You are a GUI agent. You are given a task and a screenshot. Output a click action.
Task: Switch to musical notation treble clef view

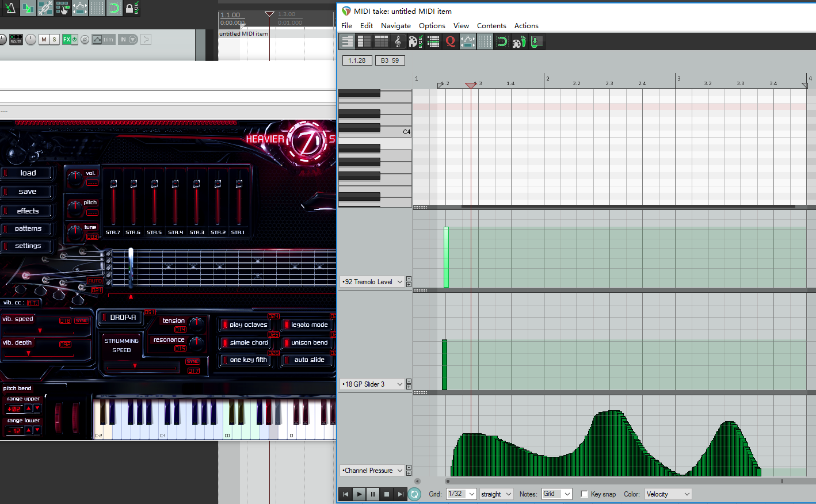pyautogui.click(x=398, y=41)
